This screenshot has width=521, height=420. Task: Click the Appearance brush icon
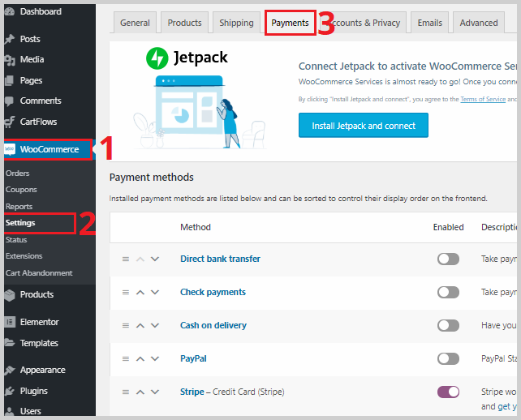tap(10, 370)
